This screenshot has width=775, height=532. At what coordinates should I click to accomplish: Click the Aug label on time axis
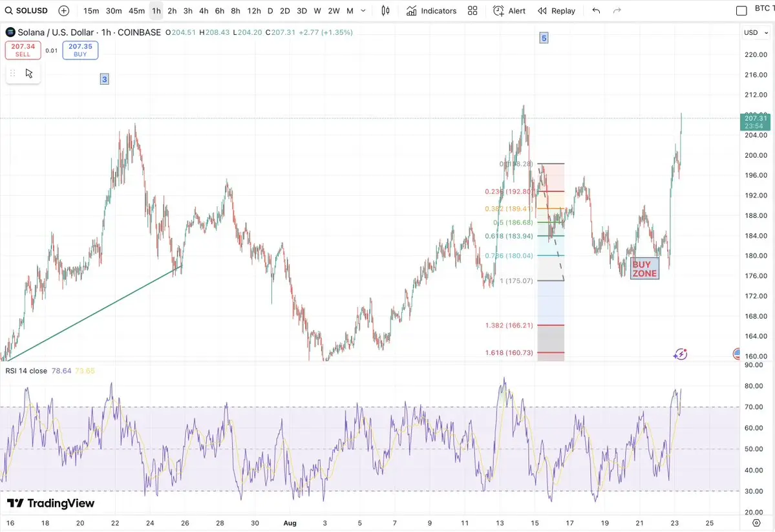point(290,523)
